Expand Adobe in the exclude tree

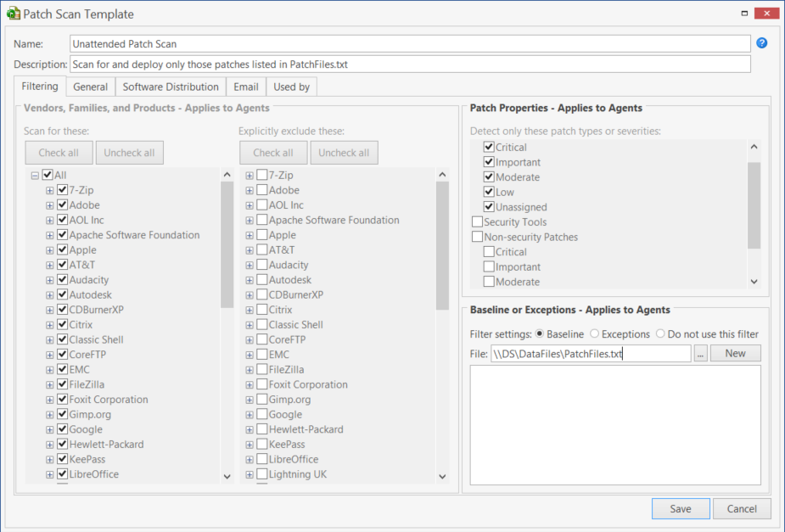pyautogui.click(x=250, y=190)
